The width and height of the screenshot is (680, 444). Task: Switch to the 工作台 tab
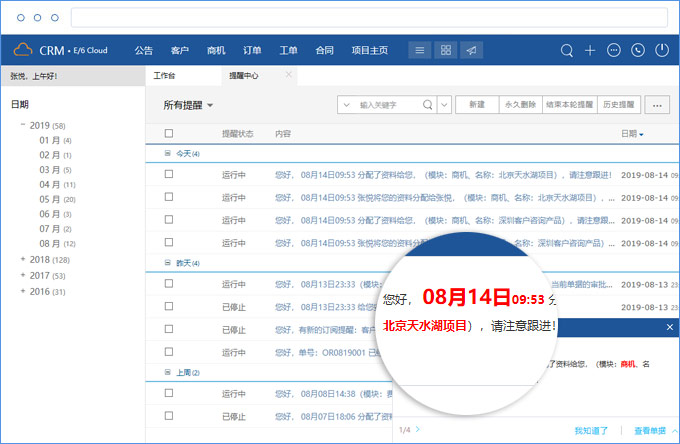click(x=164, y=75)
